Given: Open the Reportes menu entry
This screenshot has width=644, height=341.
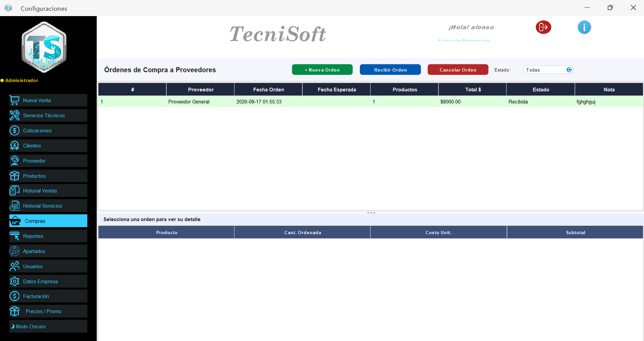Looking at the screenshot, I should tap(48, 236).
